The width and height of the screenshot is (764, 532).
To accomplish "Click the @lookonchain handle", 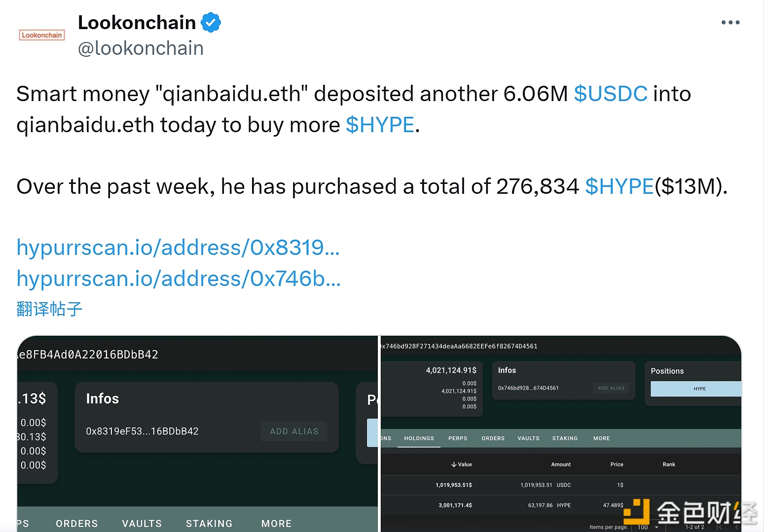I will point(141,48).
